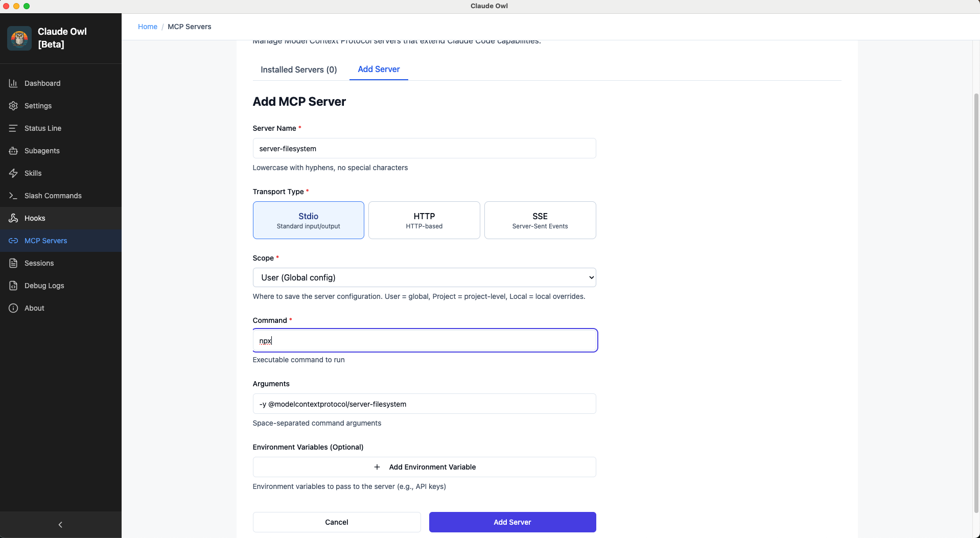The image size is (980, 538).
Task: Open the Skills section
Action: point(33,173)
